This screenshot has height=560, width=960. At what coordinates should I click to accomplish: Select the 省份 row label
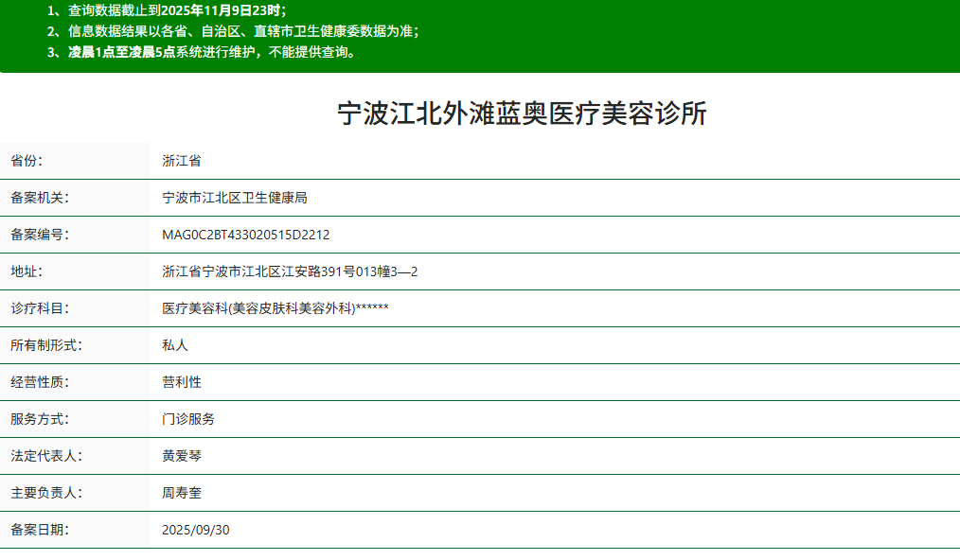click(26, 161)
